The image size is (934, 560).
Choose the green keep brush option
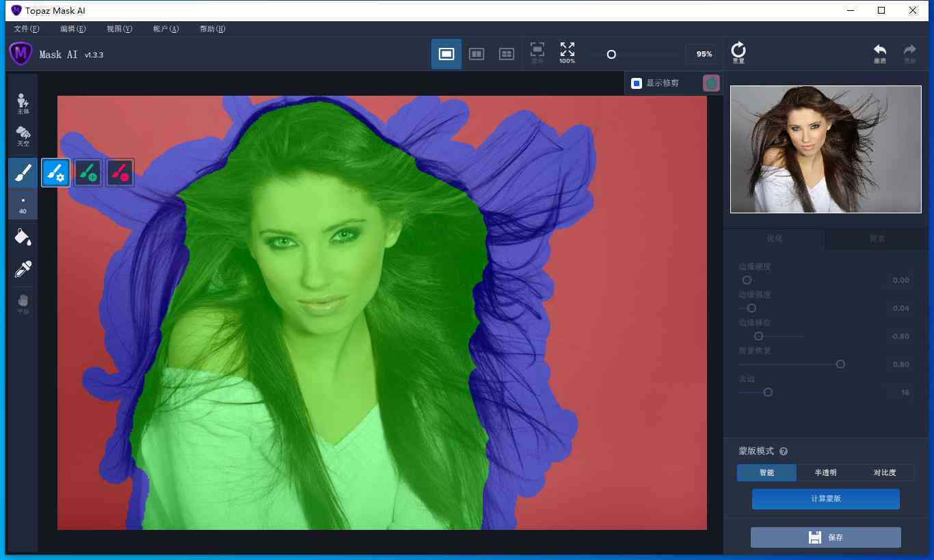(x=88, y=172)
